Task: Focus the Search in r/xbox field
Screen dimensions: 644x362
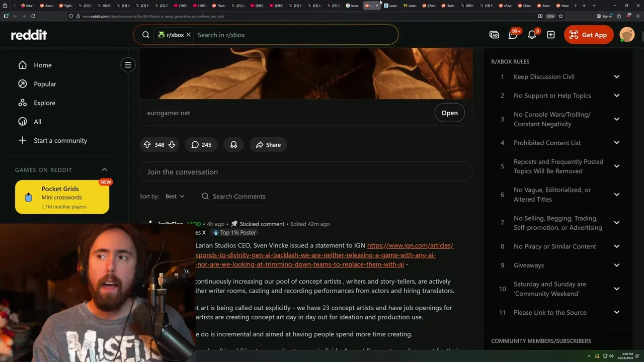Action: coord(294,35)
